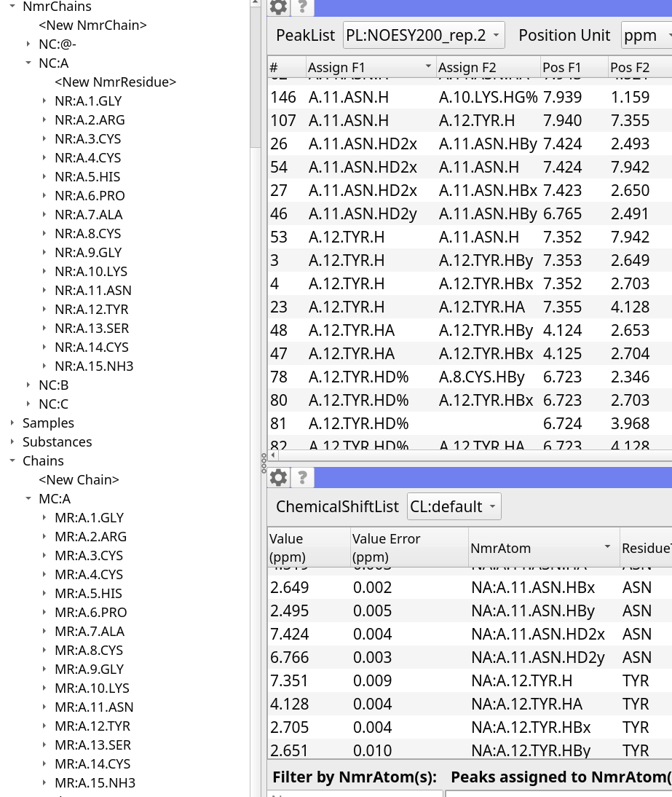Image resolution: width=672 pixels, height=797 pixels.
Task: Collapse the NmrChains tree node
Action: 12,7
